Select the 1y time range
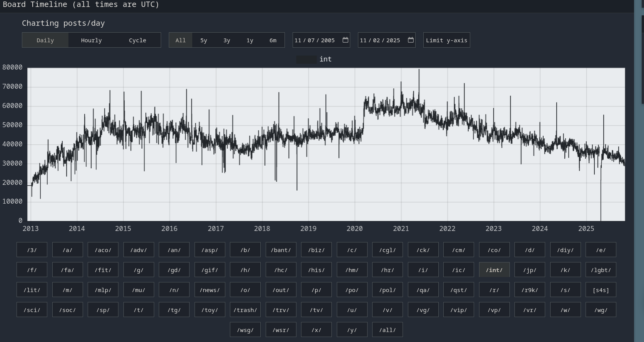Screen dimensions: 644x342 (250, 40)
